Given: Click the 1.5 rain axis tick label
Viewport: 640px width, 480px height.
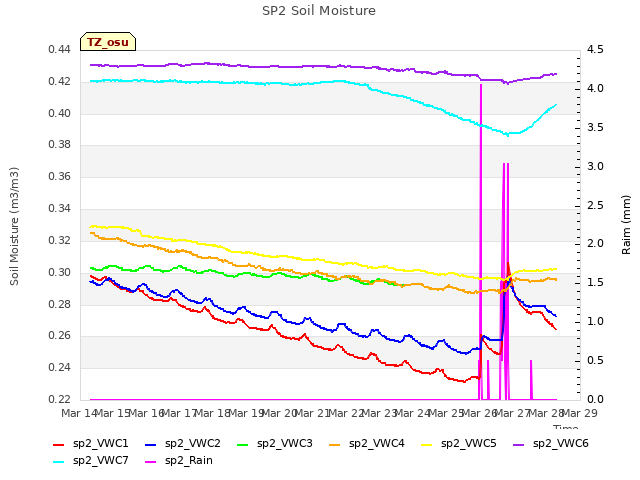Looking at the screenshot, I should pos(595,282).
